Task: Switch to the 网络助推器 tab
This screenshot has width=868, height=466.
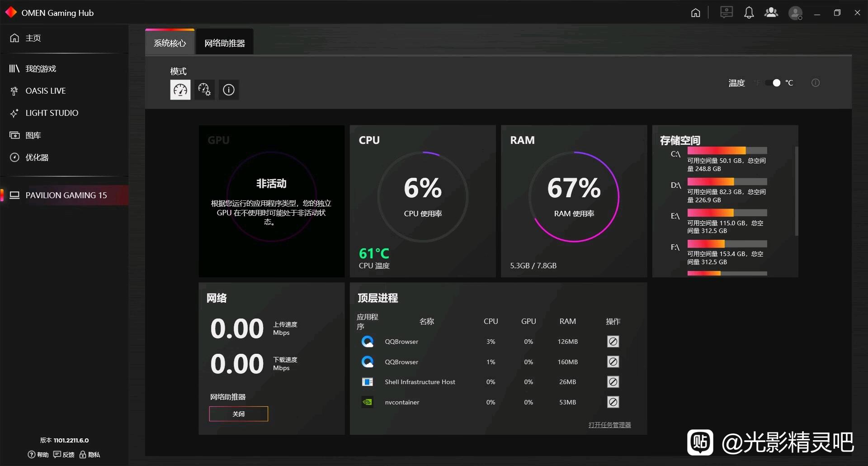Action: [x=225, y=43]
